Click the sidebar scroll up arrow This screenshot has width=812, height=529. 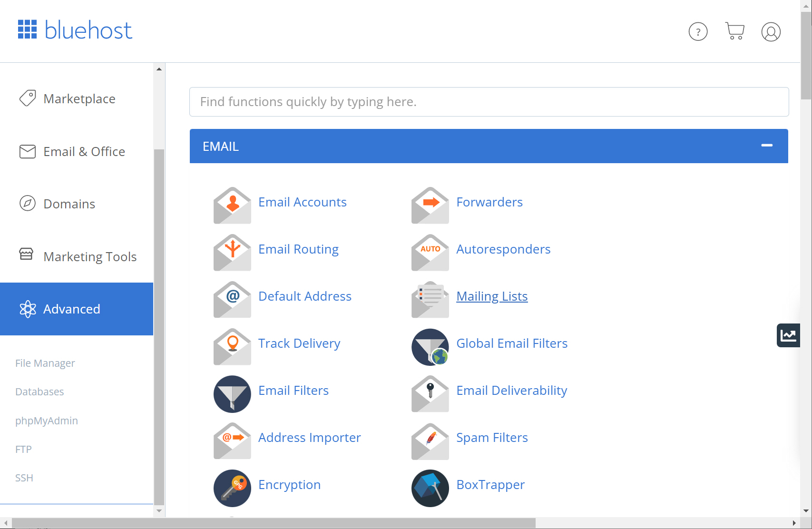coord(159,69)
